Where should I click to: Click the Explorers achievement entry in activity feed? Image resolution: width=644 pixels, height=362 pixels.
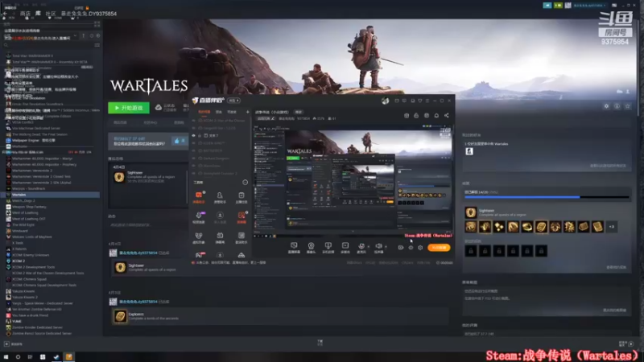tap(279, 316)
